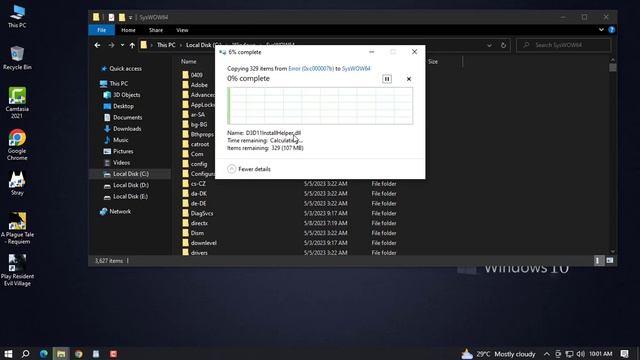The width and height of the screenshot is (640, 360).
Task: Select Network in navigation pane
Action: coord(116,211)
